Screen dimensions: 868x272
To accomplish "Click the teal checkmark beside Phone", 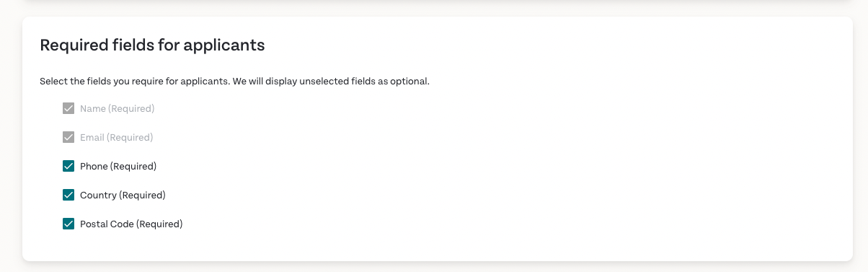I will click(68, 166).
